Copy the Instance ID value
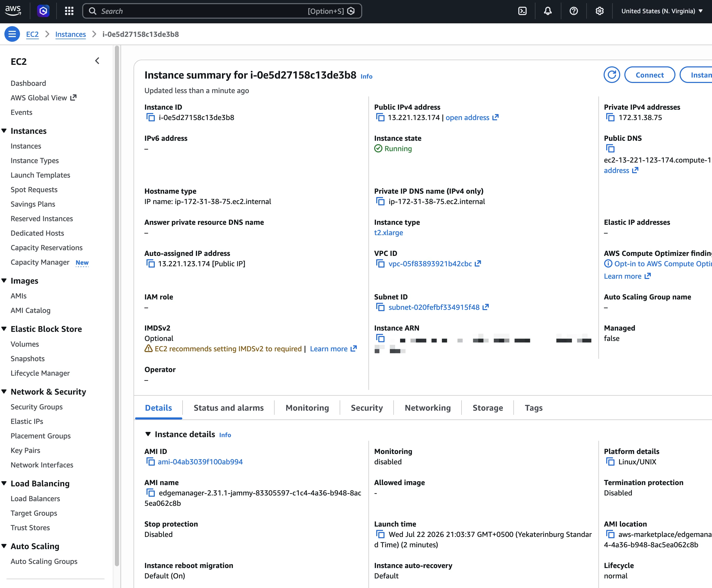 click(x=150, y=117)
